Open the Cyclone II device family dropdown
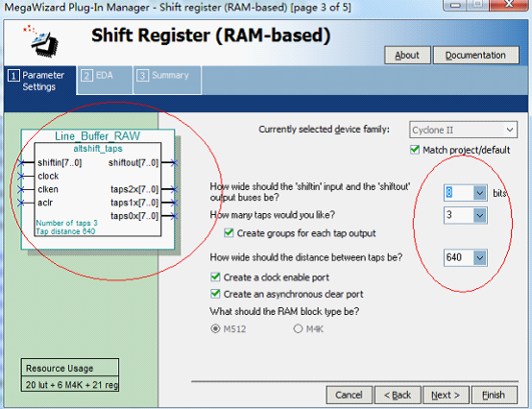Viewport: 532px width, 409px height. point(463,130)
